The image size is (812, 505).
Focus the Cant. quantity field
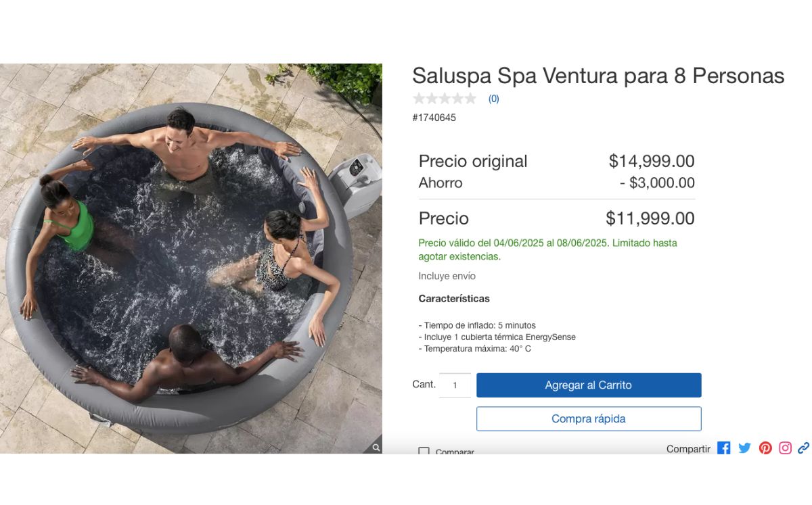(455, 385)
